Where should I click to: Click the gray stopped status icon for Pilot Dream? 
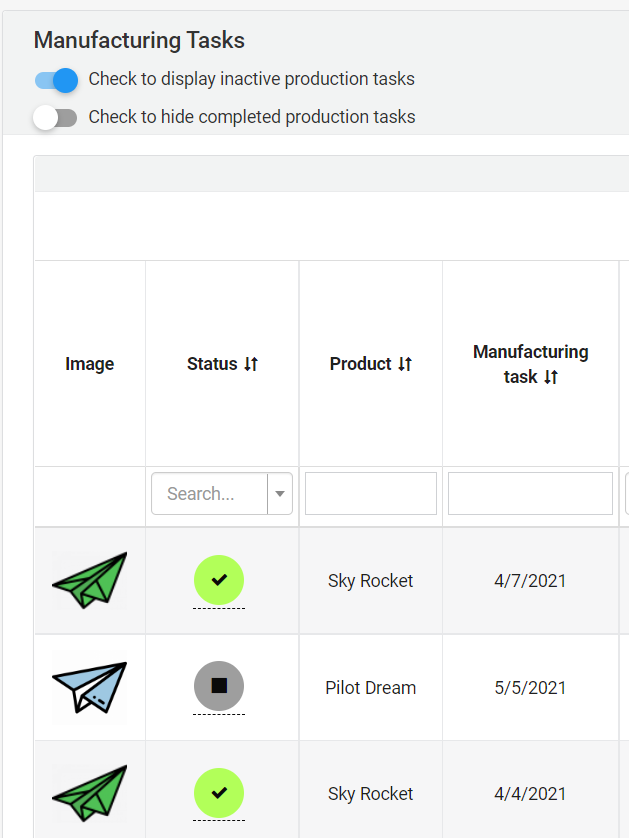click(219, 686)
